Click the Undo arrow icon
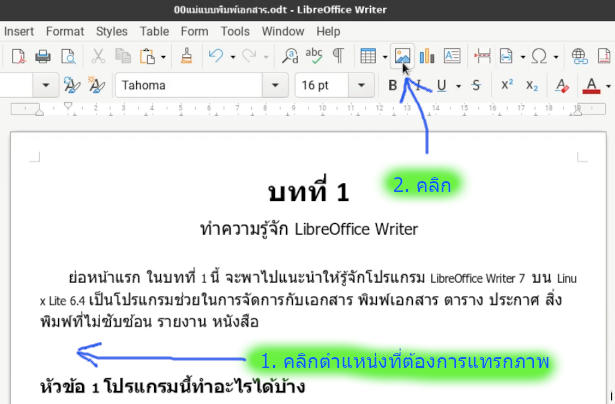This screenshot has height=404, width=615. tap(216, 56)
